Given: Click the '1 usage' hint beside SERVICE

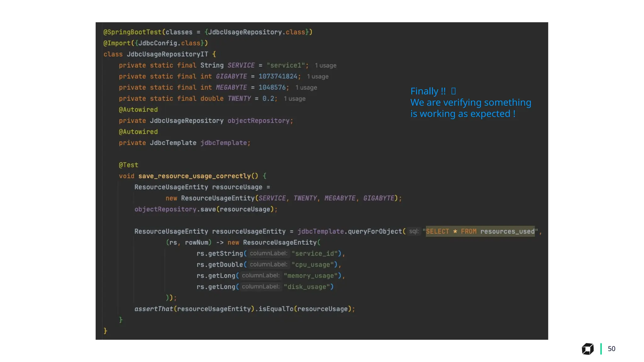Looking at the screenshot, I should point(325,66).
